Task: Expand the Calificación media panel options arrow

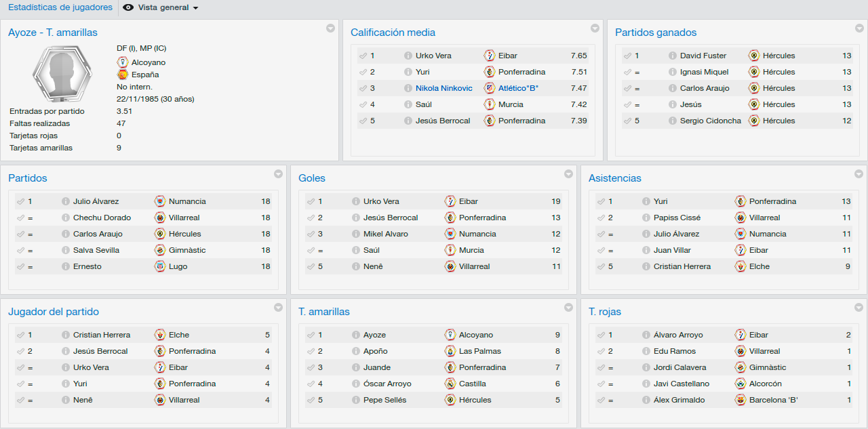Action: pos(595,28)
